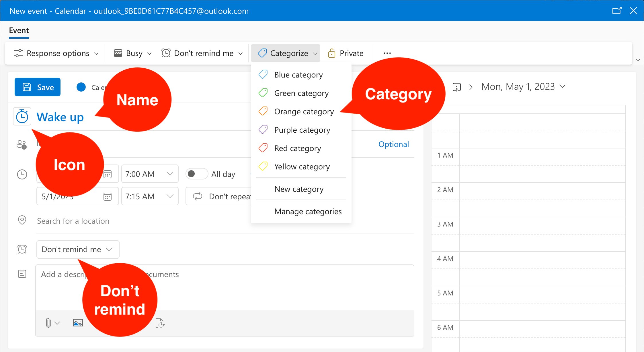The width and height of the screenshot is (644, 352).
Task: Click the pop-out window icon in title bar
Action: pos(617,10)
